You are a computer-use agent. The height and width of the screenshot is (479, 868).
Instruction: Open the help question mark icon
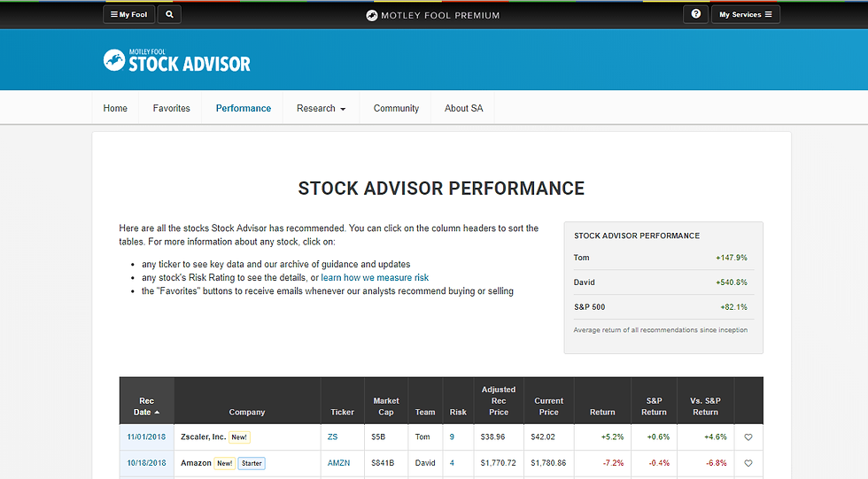pos(696,14)
